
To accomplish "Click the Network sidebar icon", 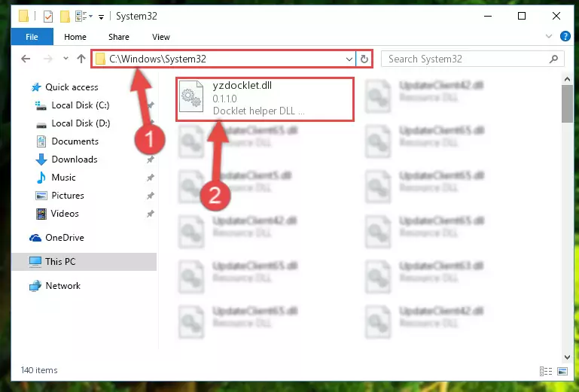I will click(x=35, y=286).
